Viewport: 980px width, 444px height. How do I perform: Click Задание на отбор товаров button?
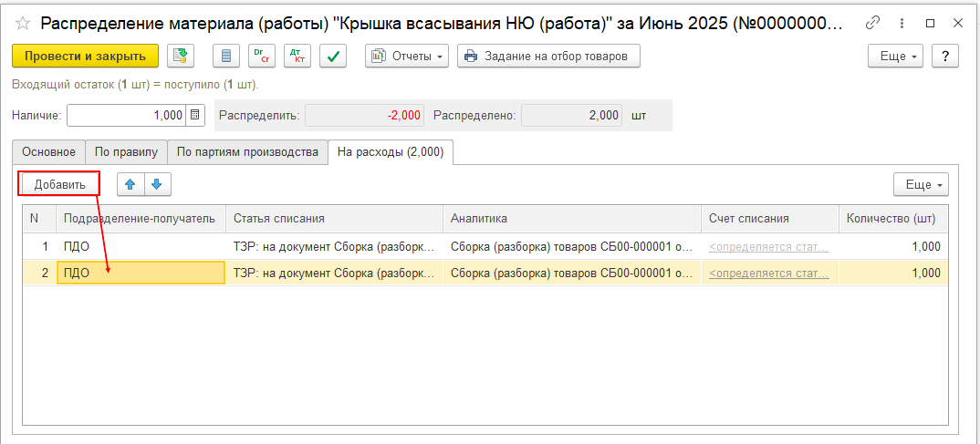(x=548, y=57)
